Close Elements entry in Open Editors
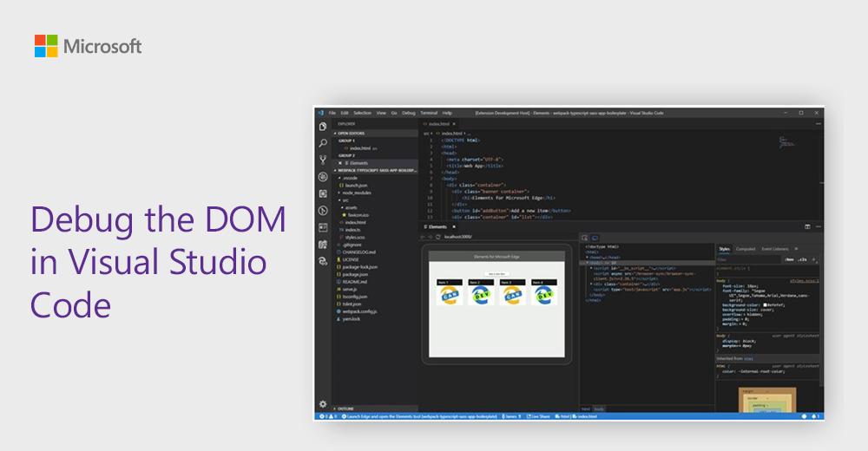The width and height of the screenshot is (868, 451). coord(340,163)
